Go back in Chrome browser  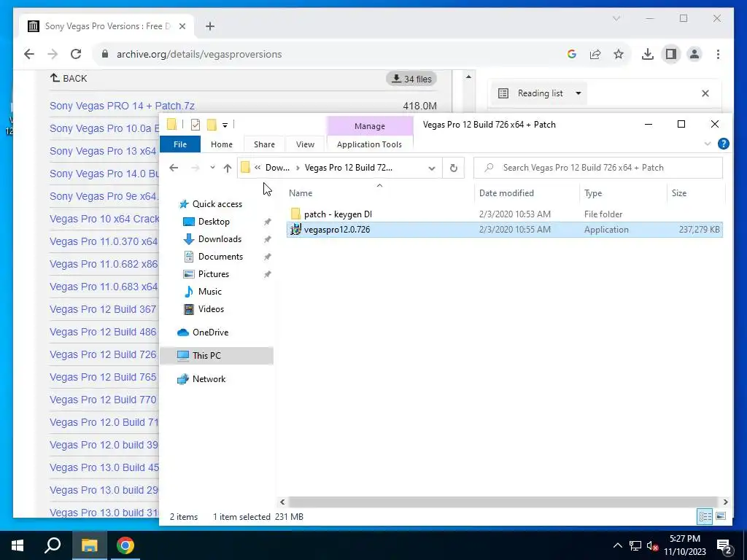29,54
